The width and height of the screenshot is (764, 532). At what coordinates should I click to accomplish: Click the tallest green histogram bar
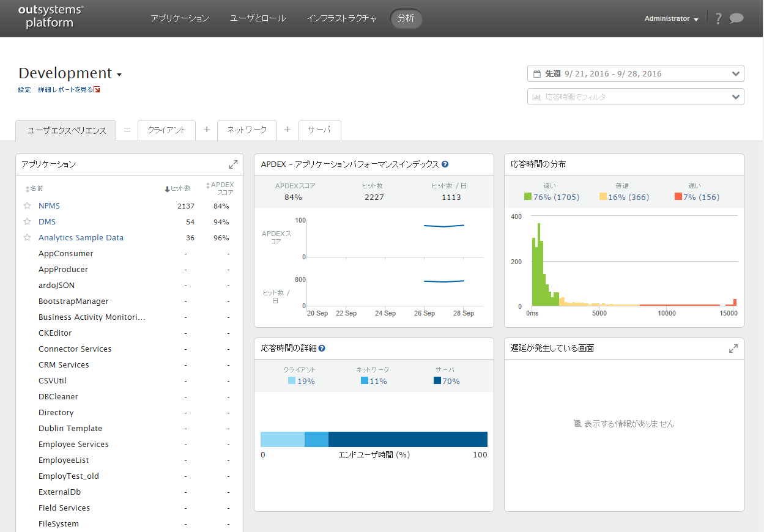539,264
